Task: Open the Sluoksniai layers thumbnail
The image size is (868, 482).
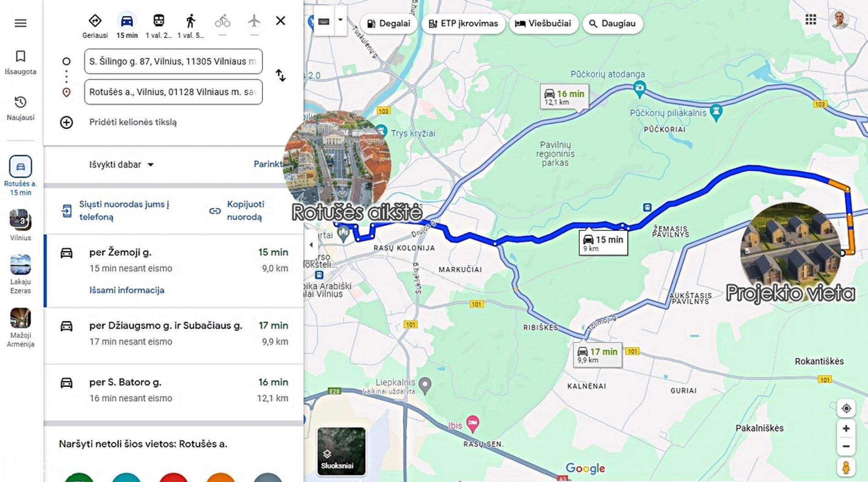Action: pyautogui.click(x=341, y=451)
